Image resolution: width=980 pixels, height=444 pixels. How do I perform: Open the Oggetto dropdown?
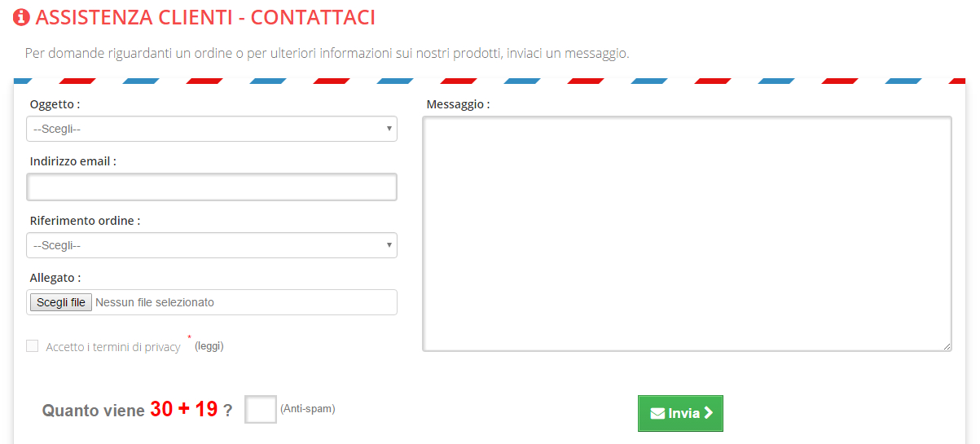(x=212, y=129)
